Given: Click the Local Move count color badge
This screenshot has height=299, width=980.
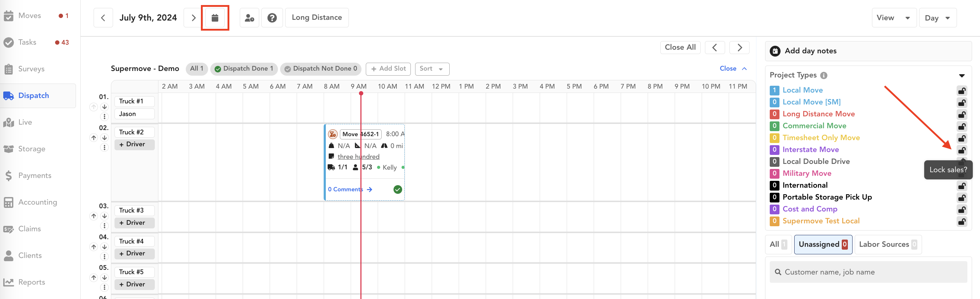Looking at the screenshot, I should tap(774, 91).
